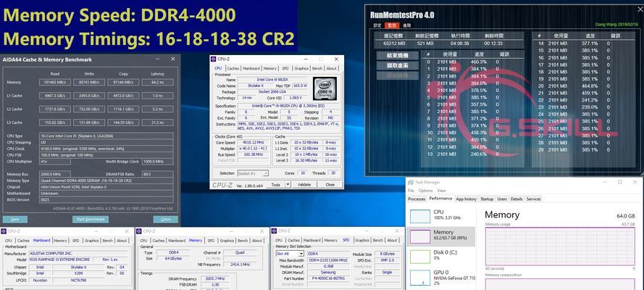644x290 pixels.
Task: Select the Disk 0 (C:) thumbnail in Task Manager
Action: pos(419,257)
